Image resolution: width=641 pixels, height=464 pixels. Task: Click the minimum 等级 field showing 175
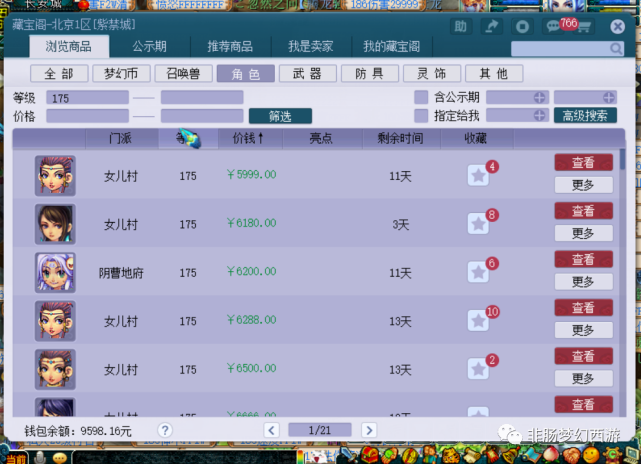point(87,98)
